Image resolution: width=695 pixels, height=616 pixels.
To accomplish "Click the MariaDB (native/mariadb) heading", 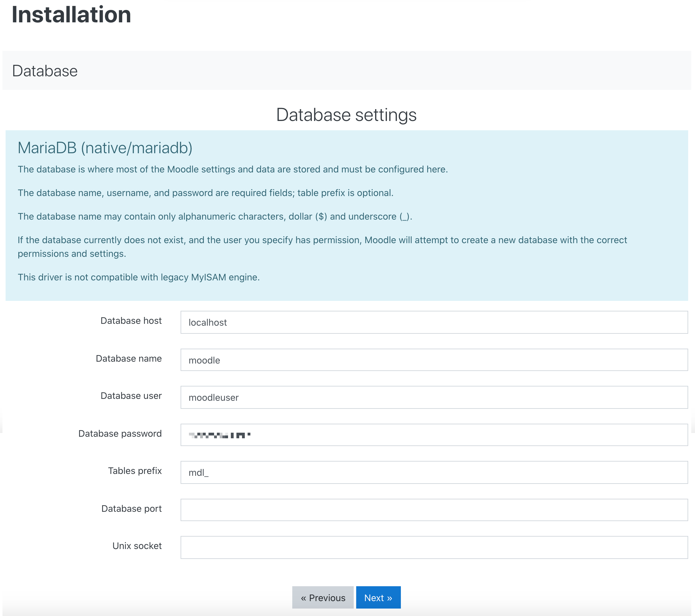I will pos(105,148).
